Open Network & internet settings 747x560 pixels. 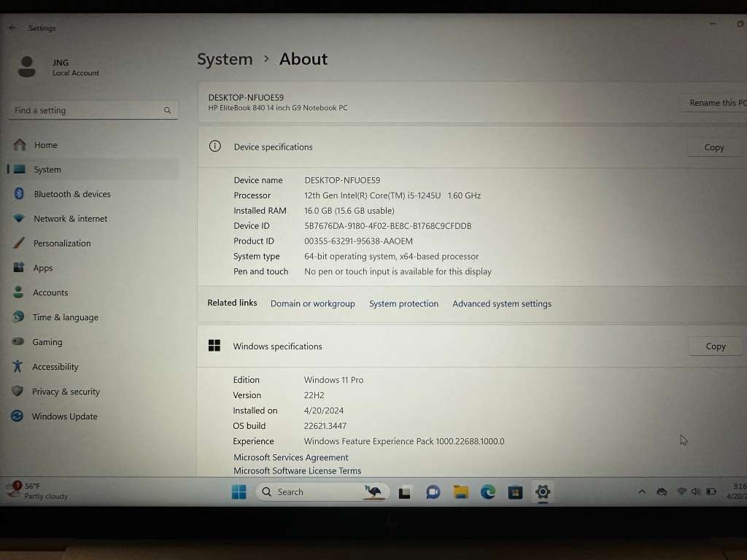(69, 218)
